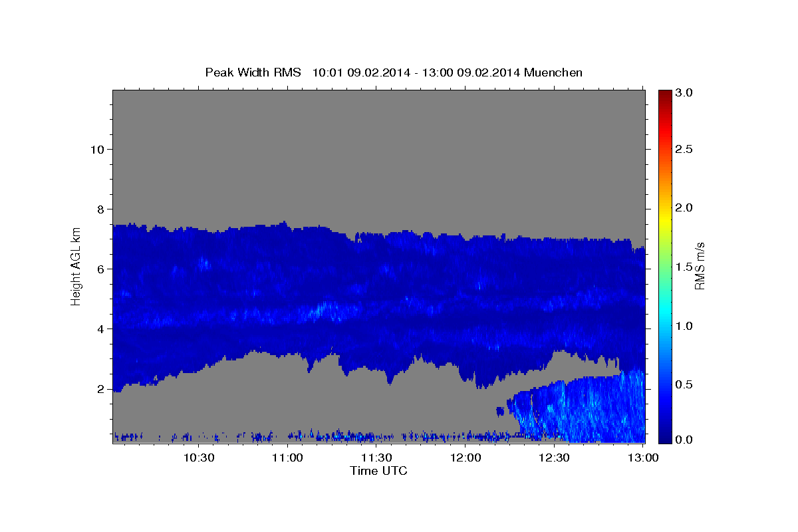Select the 11:00 time tick label
Viewport: 798px width, 532px height.
coord(288,458)
